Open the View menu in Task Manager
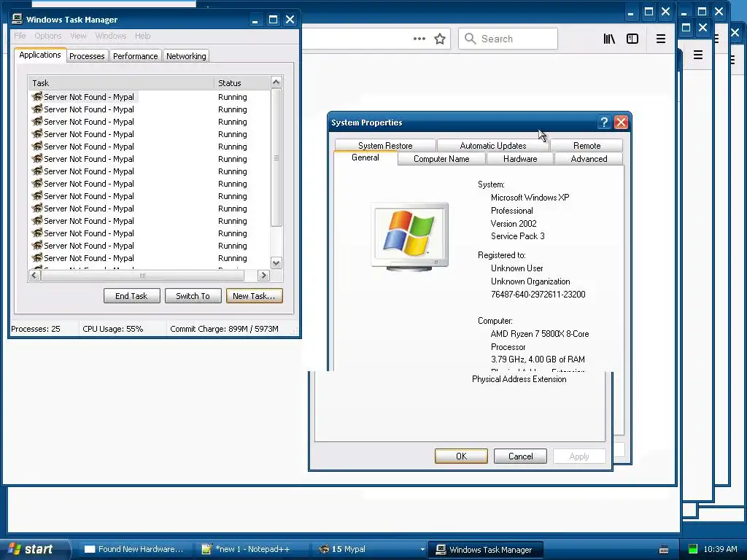Screen dimensions: 747x560 click(78, 36)
